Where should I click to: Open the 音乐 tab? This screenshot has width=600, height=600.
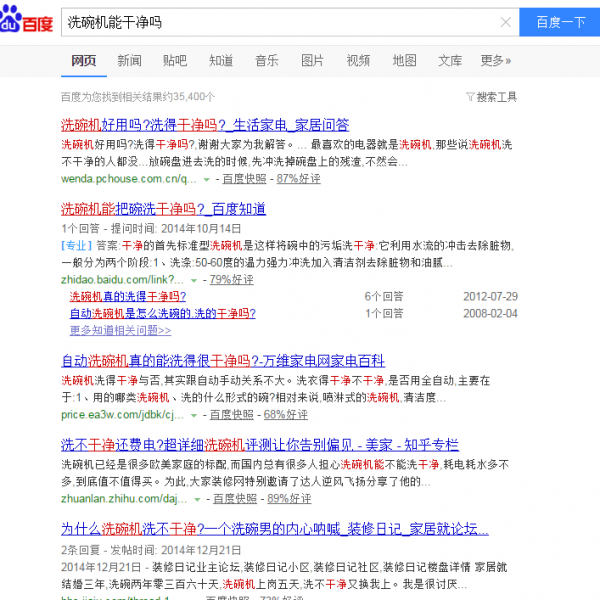[267, 60]
